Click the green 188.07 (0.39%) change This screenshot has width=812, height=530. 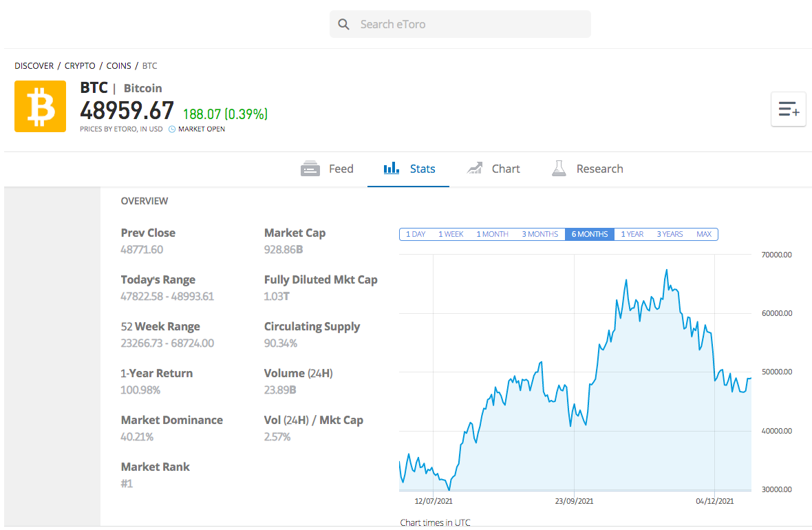(x=225, y=114)
